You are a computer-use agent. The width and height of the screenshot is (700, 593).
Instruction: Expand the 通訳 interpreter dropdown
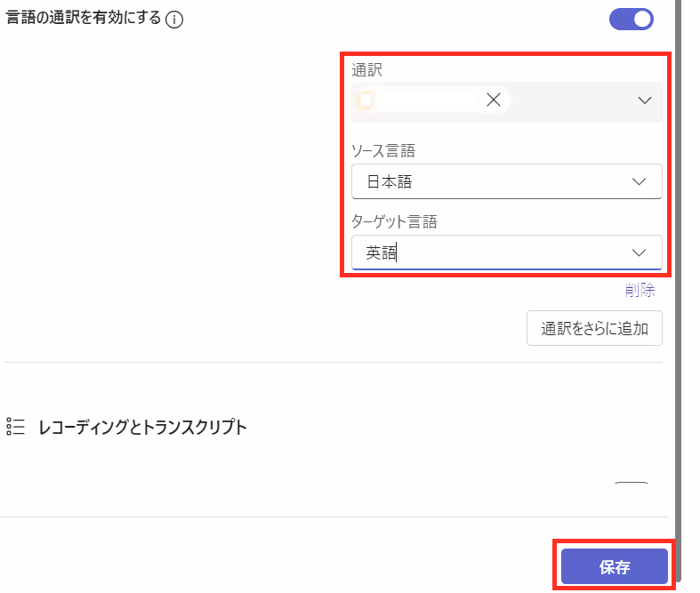click(644, 100)
